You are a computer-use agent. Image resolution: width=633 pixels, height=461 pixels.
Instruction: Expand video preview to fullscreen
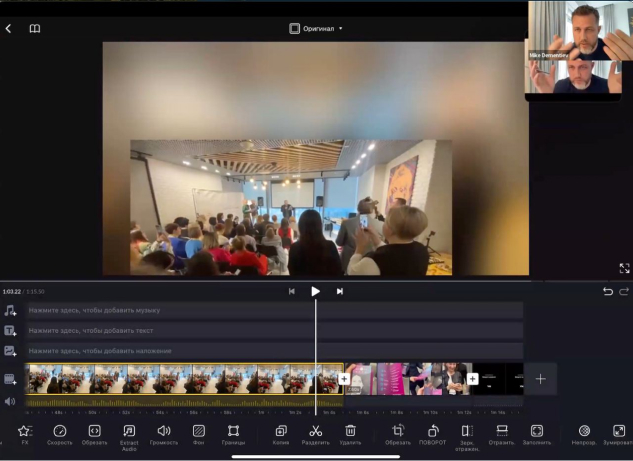[x=624, y=268]
